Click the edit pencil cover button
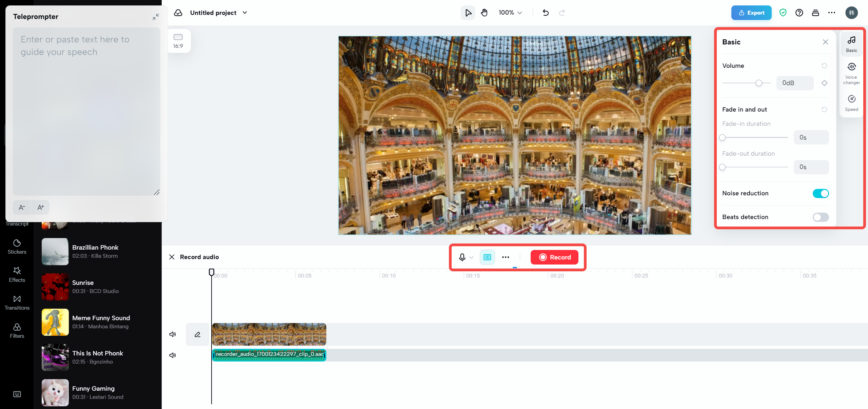This screenshot has height=409, width=868. pyautogui.click(x=197, y=334)
